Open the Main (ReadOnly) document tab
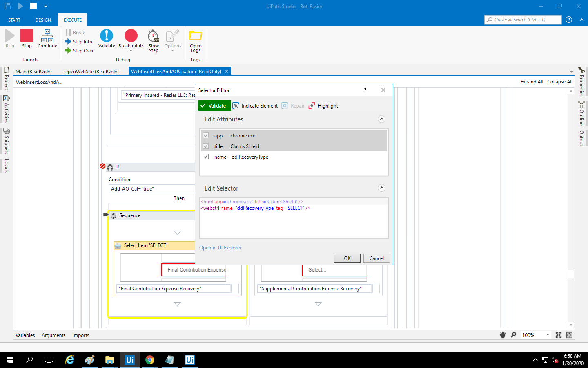 click(x=34, y=71)
